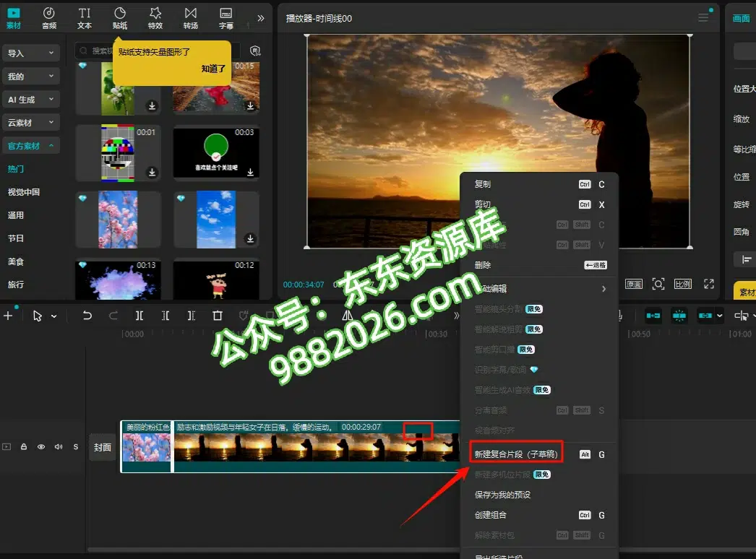
Task: Click the undo arrow in timeline toolbar
Action: point(87,316)
